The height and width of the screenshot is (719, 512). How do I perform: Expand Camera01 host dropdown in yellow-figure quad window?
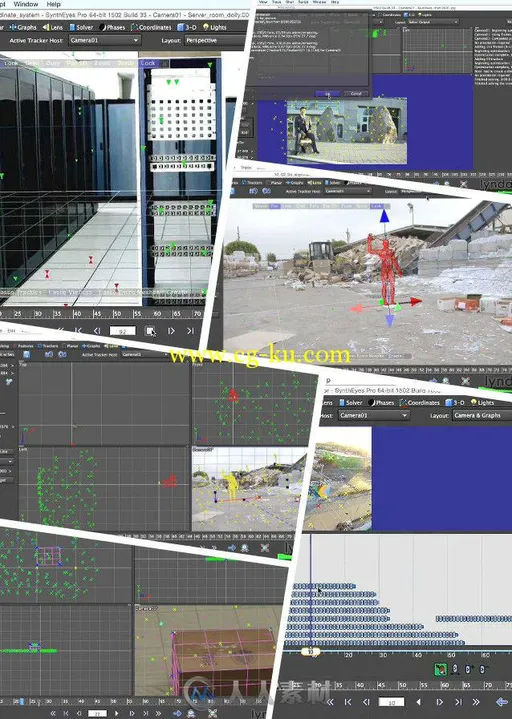[145, 354]
